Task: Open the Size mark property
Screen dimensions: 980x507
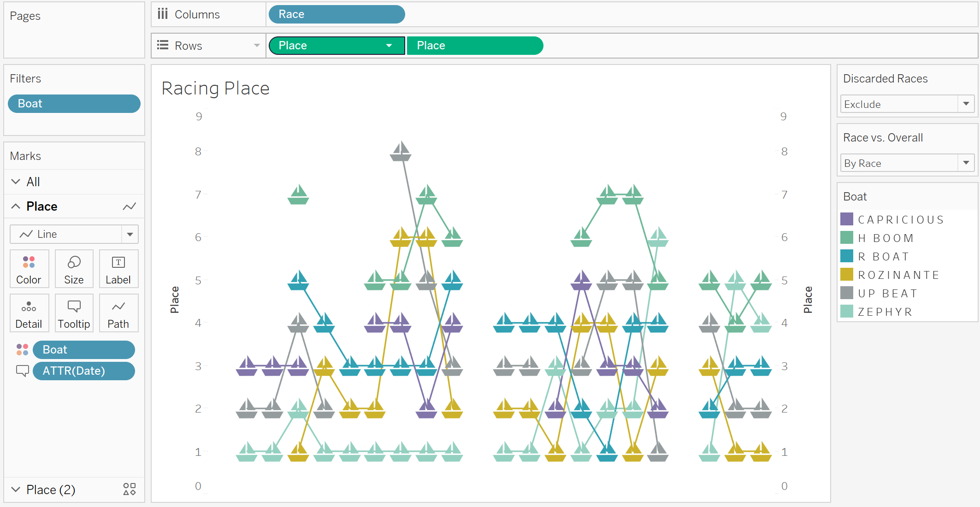Action: point(74,269)
